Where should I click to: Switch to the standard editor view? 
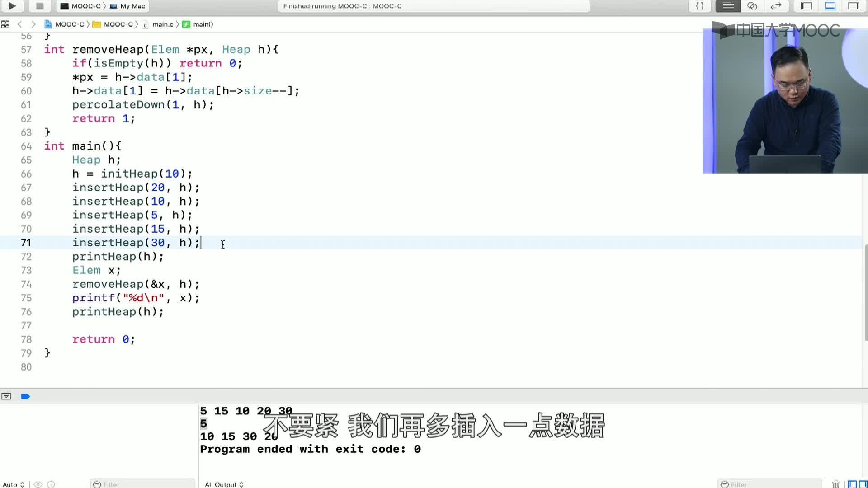pos(728,6)
